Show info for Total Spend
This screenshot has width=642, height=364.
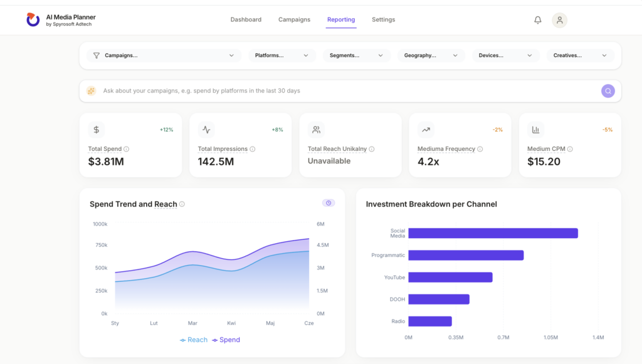(127, 149)
